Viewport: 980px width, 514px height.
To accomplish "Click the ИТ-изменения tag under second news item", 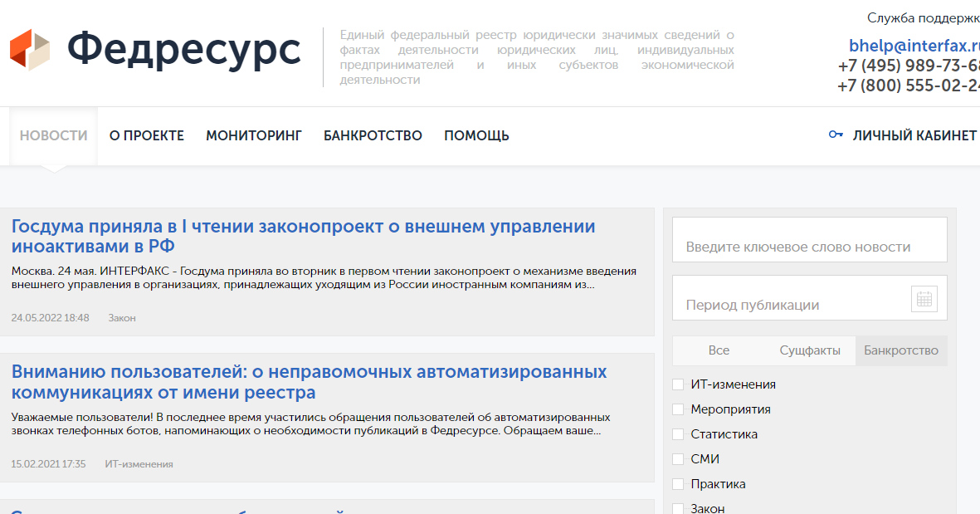I will (x=139, y=464).
